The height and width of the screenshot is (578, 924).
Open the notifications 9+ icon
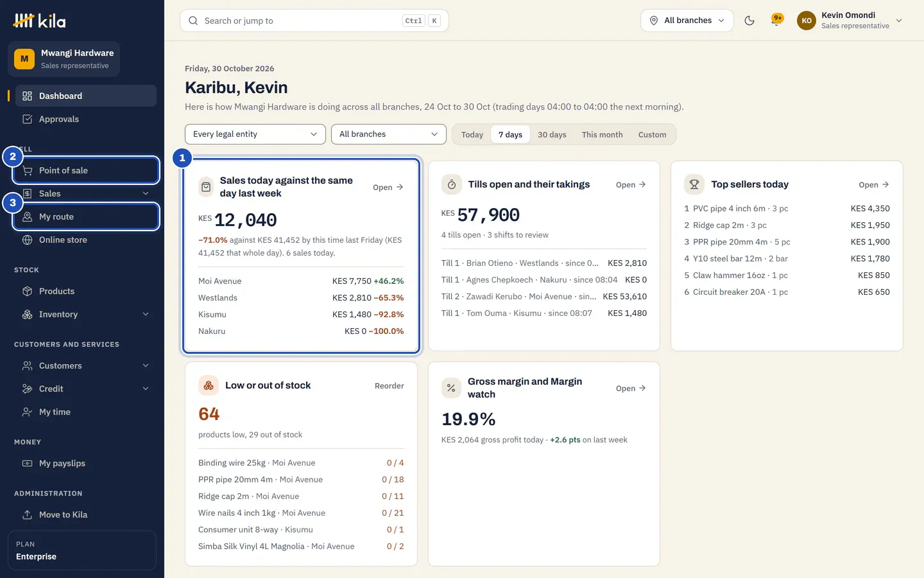pos(777,21)
